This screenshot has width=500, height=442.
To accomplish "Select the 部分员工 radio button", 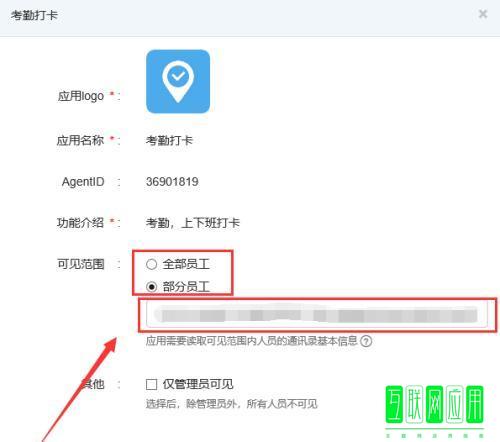I will point(151,286).
